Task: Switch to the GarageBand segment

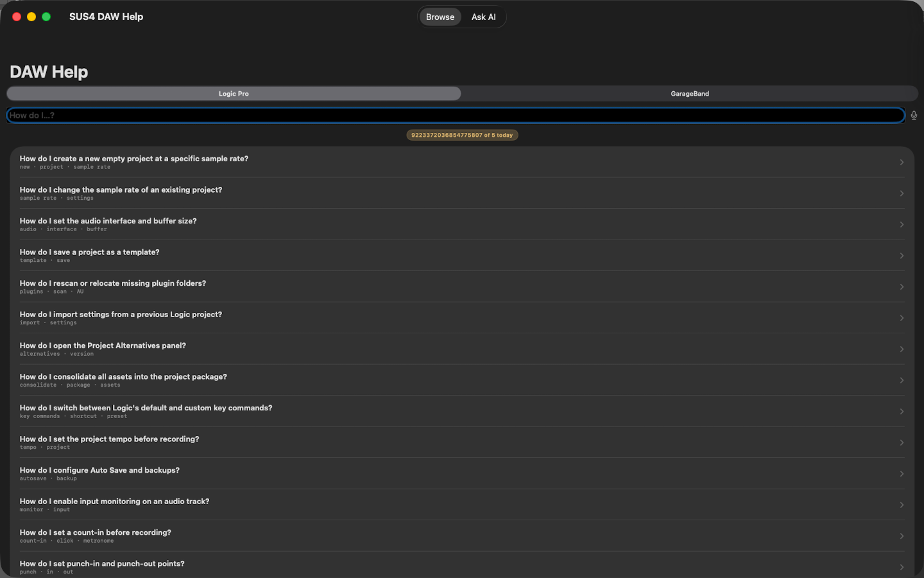Action: pos(690,94)
